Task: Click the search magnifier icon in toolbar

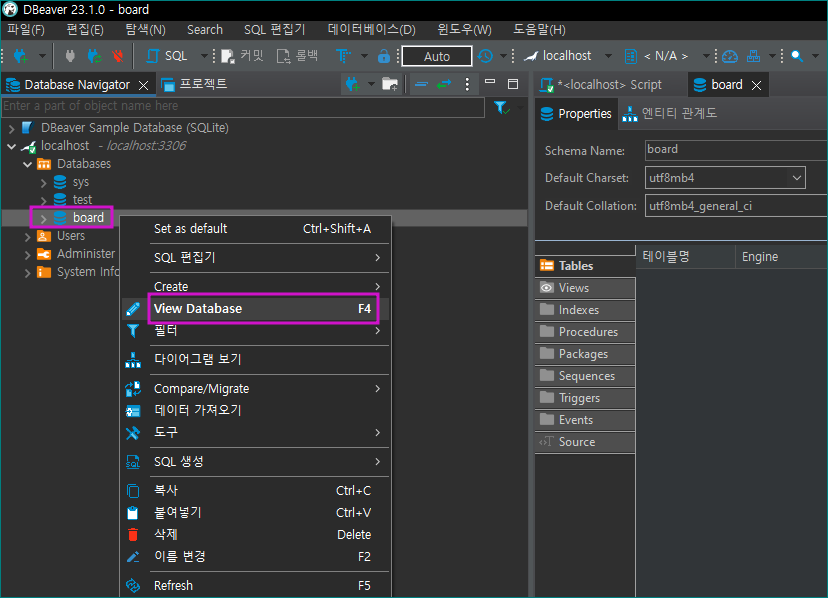Action: click(x=797, y=56)
